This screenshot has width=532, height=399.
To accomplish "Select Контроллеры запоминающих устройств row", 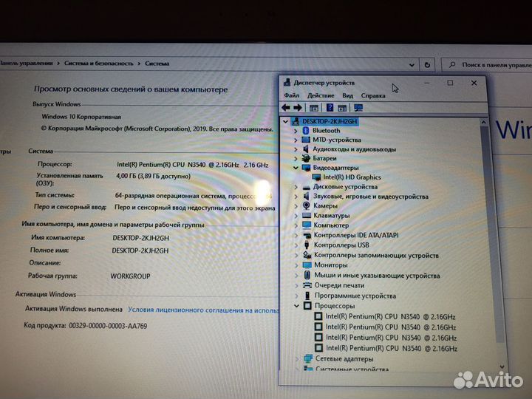I will 376,255.
